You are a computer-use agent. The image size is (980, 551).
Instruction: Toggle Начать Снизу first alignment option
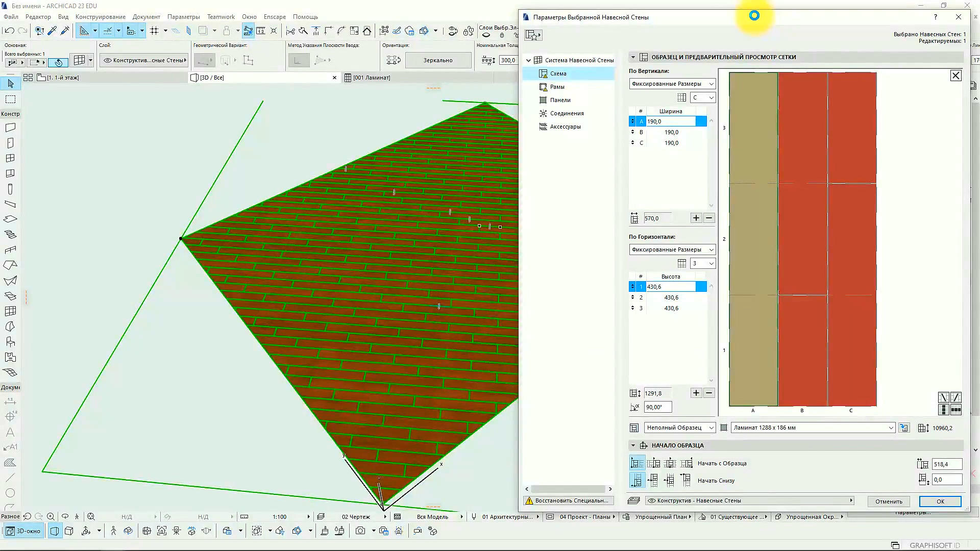point(636,481)
